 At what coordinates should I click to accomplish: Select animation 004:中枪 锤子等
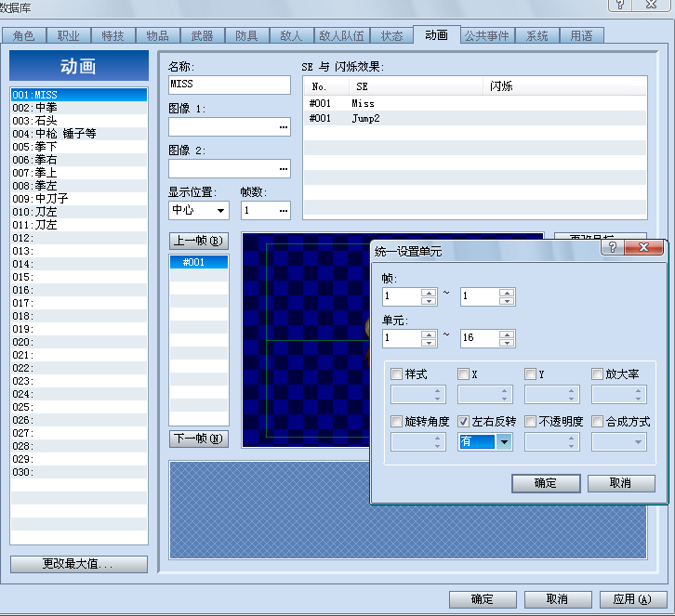[79, 134]
